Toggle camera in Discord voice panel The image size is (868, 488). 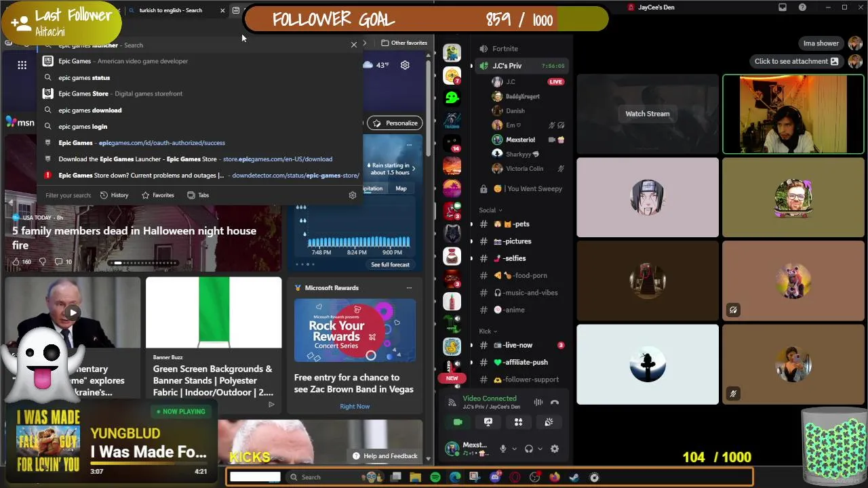[x=458, y=422]
